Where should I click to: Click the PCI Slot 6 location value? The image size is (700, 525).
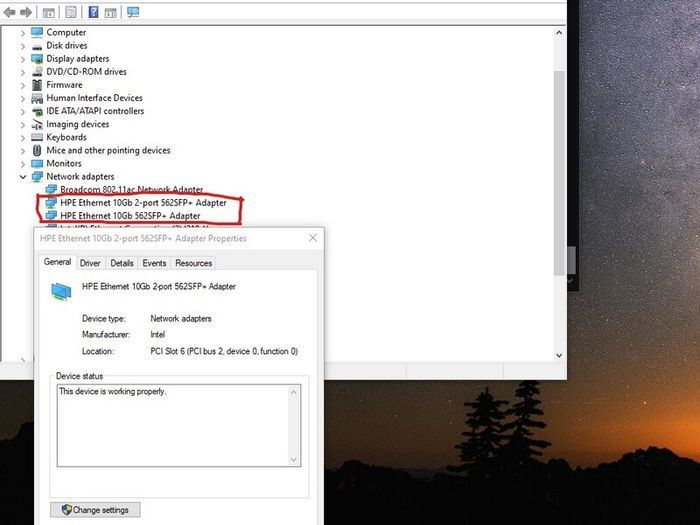(224, 351)
